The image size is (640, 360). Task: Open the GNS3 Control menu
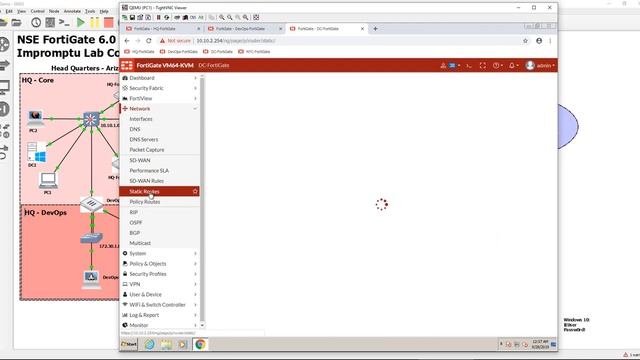38,11
